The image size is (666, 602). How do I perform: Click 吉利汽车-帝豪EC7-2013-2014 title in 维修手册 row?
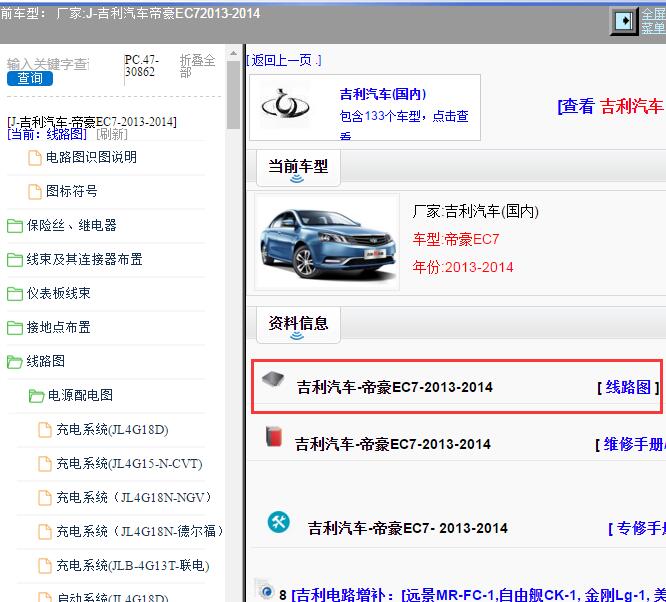click(393, 444)
